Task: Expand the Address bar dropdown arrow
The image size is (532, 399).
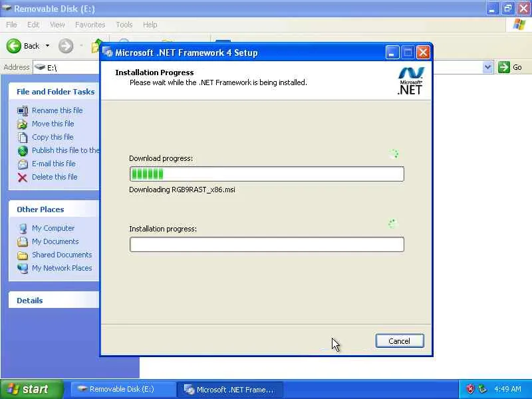Action: pos(487,67)
